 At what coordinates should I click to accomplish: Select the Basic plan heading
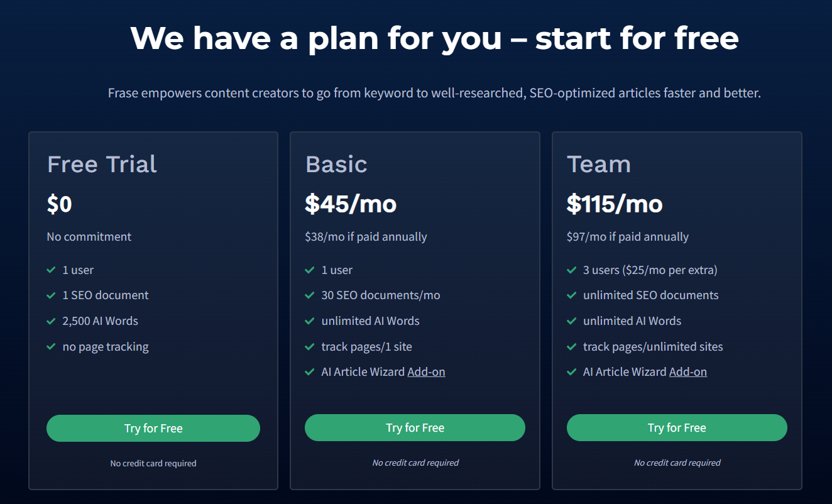pyautogui.click(x=336, y=165)
